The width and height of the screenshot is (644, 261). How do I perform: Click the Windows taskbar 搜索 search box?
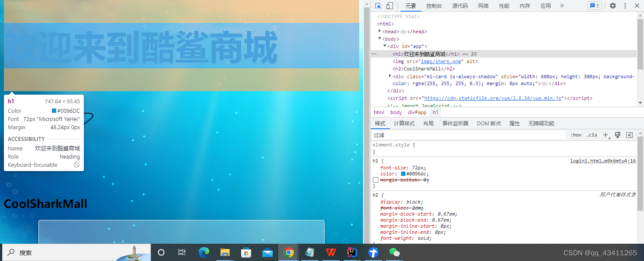[76, 252]
